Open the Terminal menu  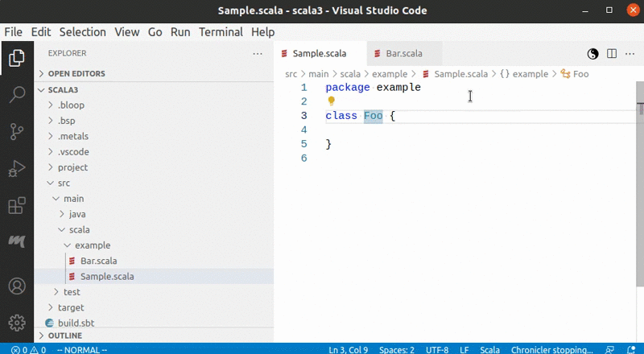click(x=221, y=32)
